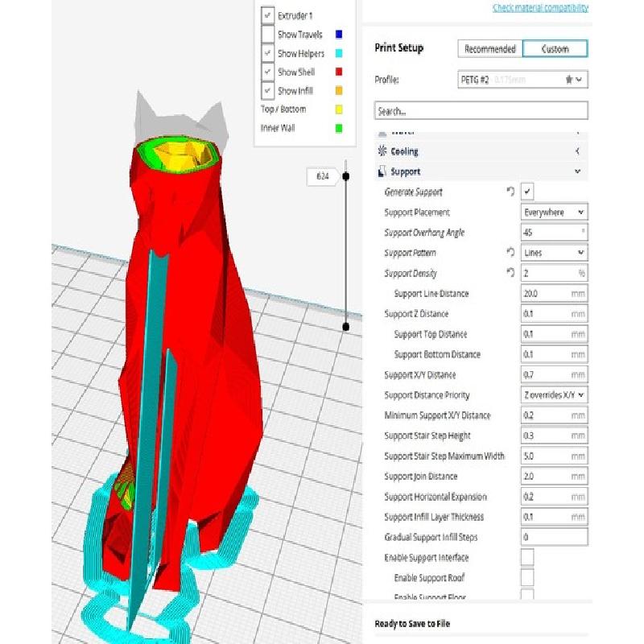Edit the Support Z Distance field
Image resolution: width=644 pixels, height=644 pixels.
554,313
